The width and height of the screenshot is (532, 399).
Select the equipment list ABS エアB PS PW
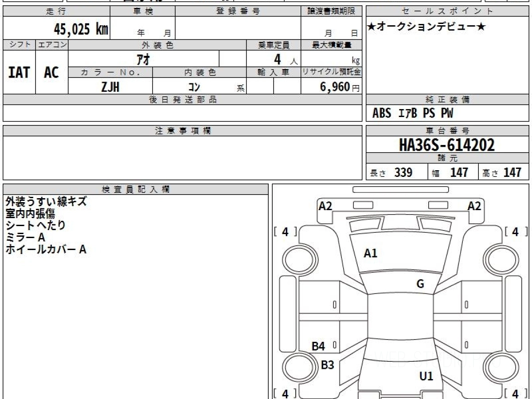tap(413, 113)
